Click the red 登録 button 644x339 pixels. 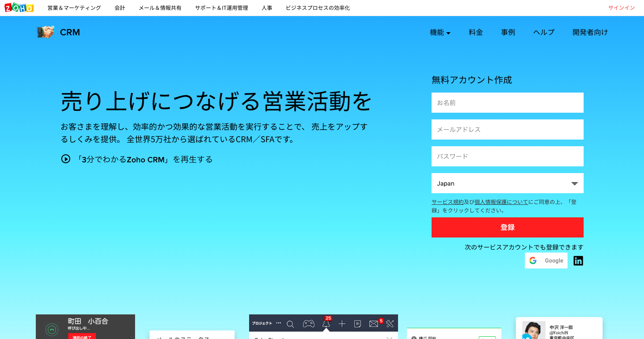[x=508, y=227]
